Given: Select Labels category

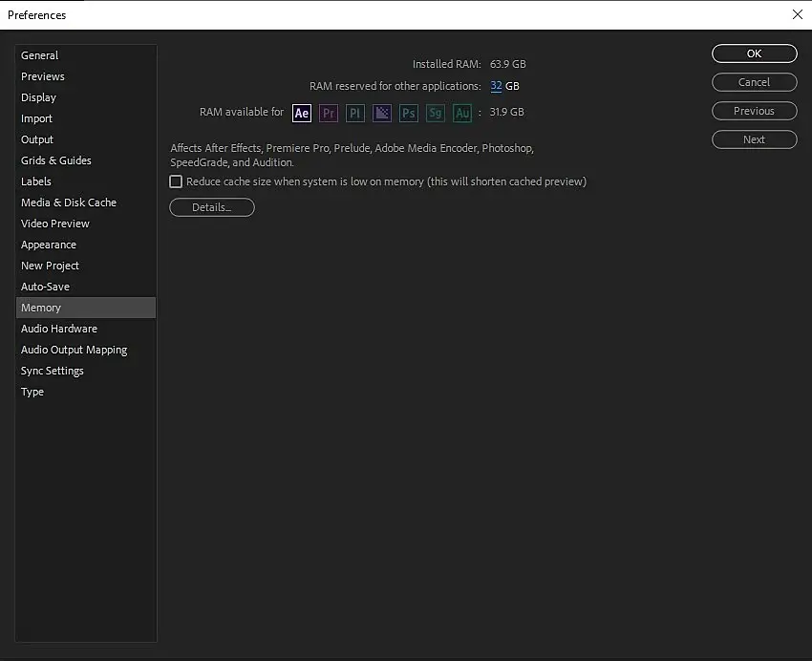Looking at the screenshot, I should click(x=86, y=181).
